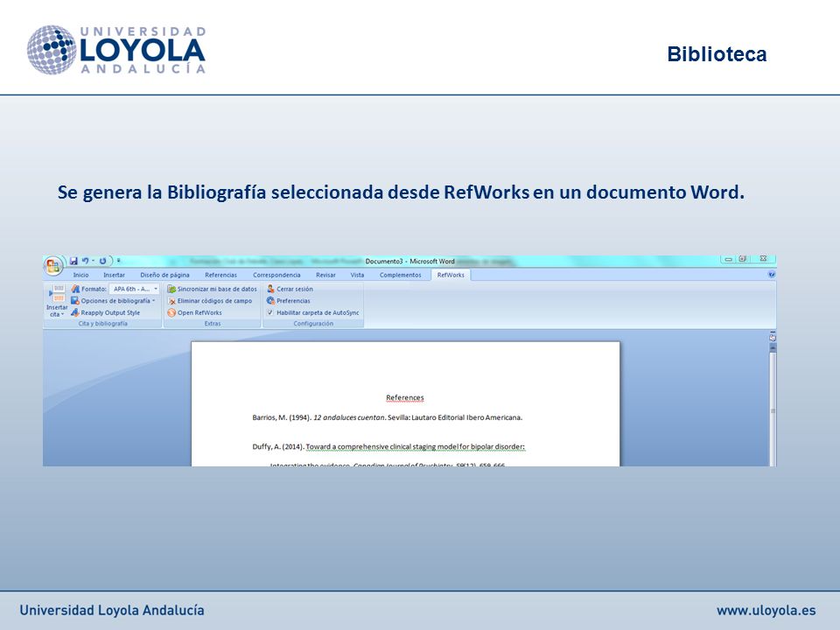Viewport: 840px width, 630px height.
Task: Select the RefWorks ribbon tab
Action: point(451,275)
